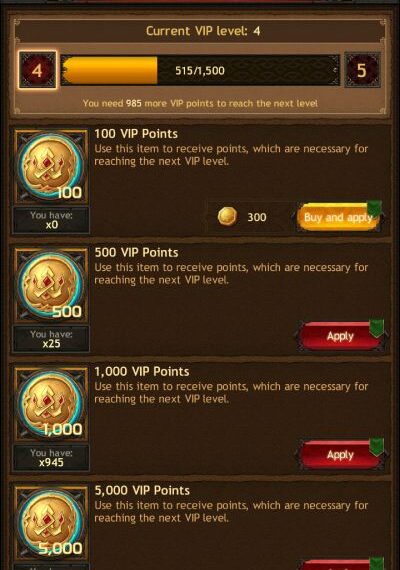Tap the 1,000 VIP Points coin icon
Viewport: 400px width, 570px height.
(x=51, y=404)
